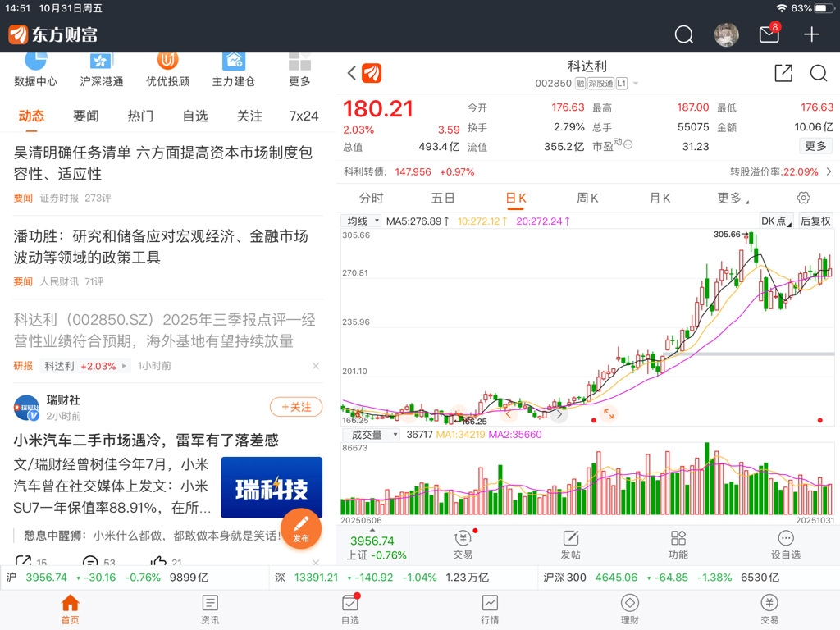View 沪深300 4645.06 index ticker
The width and height of the screenshot is (840, 630).
click(x=661, y=577)
